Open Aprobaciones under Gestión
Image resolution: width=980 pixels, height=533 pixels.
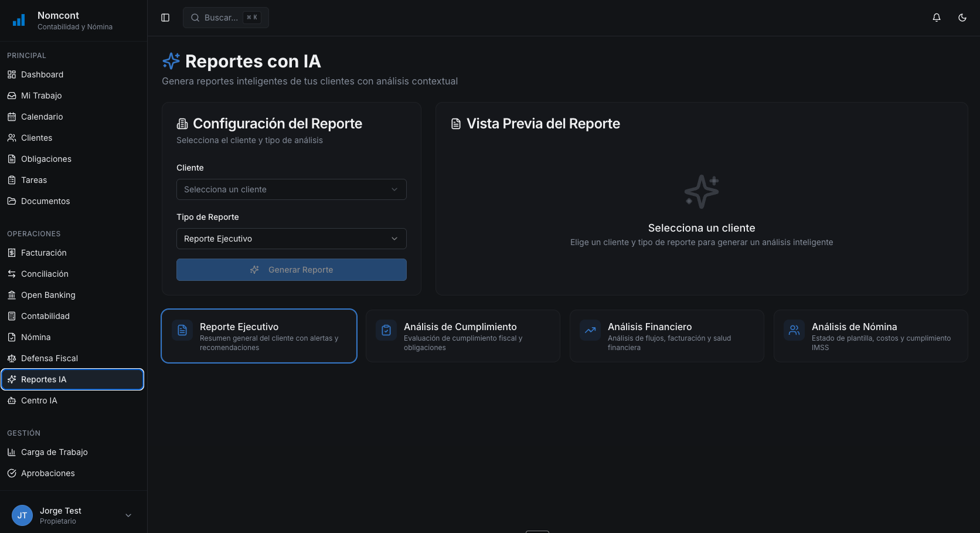pos(47,473)
